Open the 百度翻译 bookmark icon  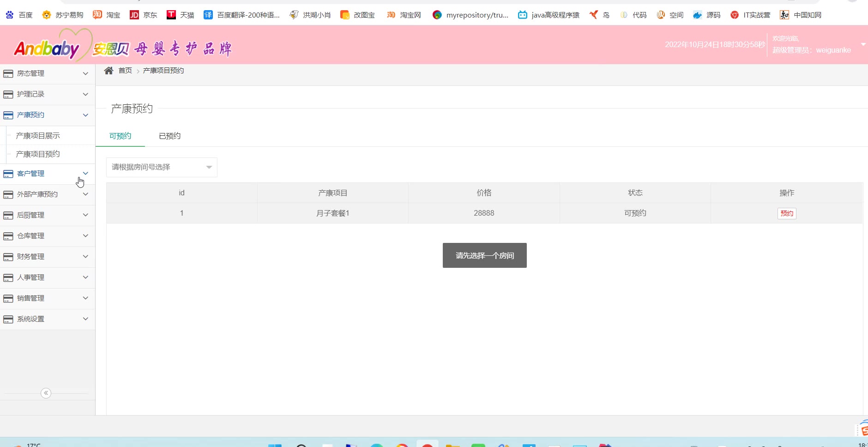point(208,15)
